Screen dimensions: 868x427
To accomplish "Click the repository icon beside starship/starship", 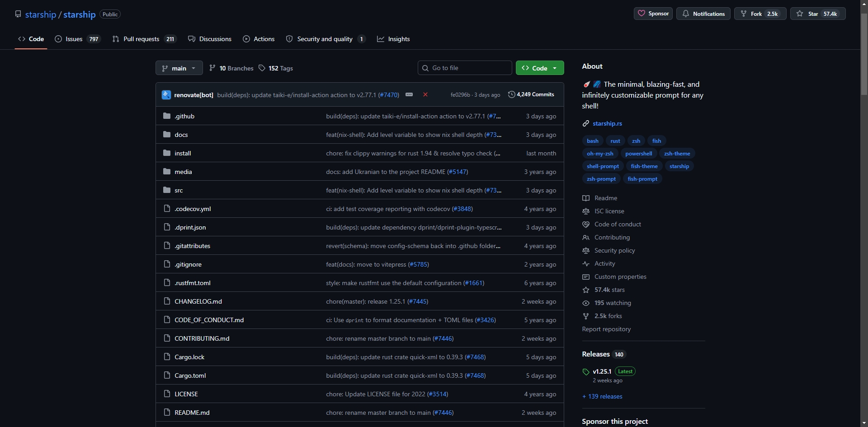I will [x=18, y=14].
